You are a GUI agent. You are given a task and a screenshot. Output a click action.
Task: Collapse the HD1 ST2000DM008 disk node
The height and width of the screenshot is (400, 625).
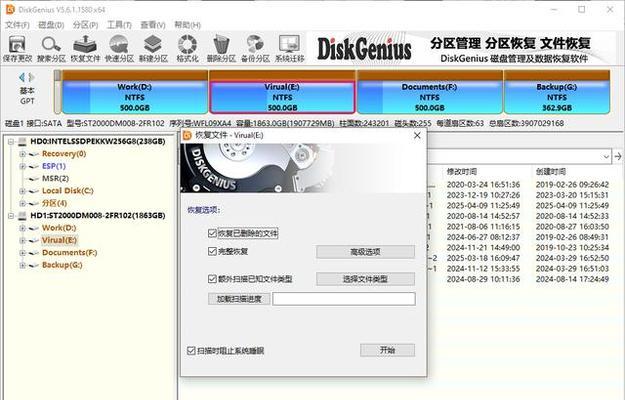pyautogui.click(x=11, y=216)
